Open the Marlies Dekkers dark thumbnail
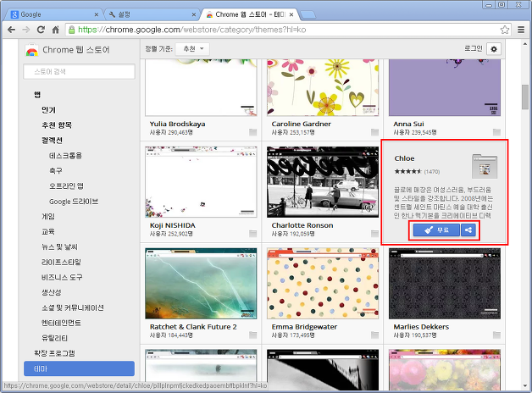Viewport: 532px width, 393px height. [445, 284]
